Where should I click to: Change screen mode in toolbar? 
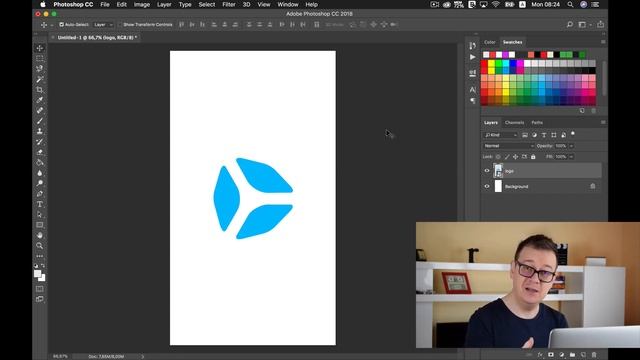coord(40,299)
